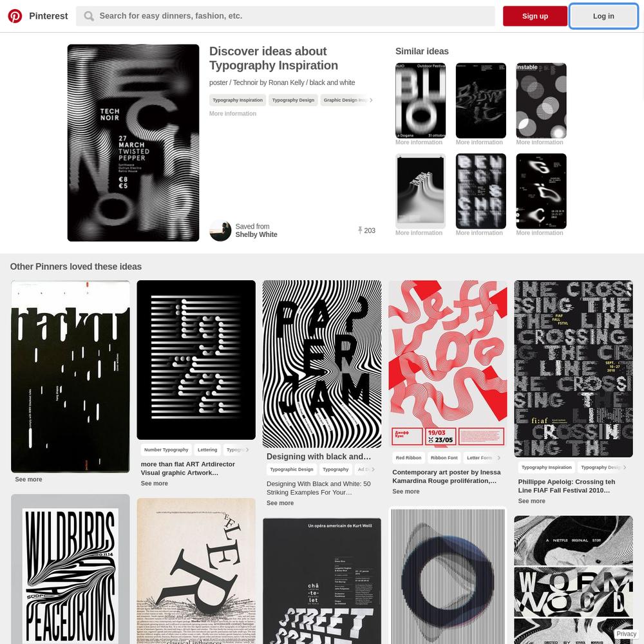Expand tags chevron under Number Typography pin

click(x=247, y=450)
